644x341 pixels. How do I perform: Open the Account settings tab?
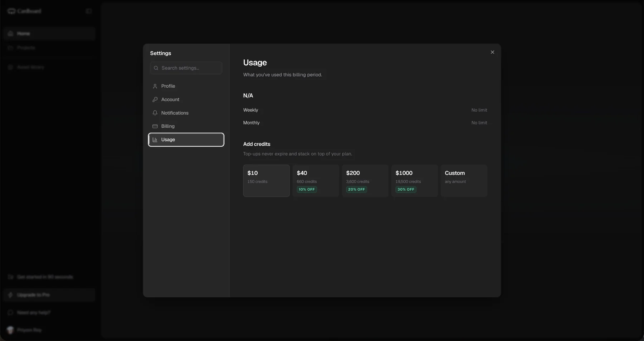186,99
